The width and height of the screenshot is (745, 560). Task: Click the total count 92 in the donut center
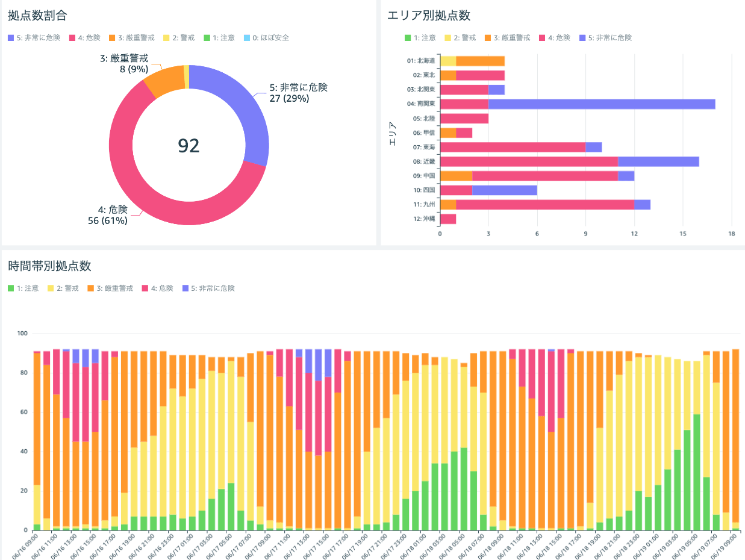point(189,145)
